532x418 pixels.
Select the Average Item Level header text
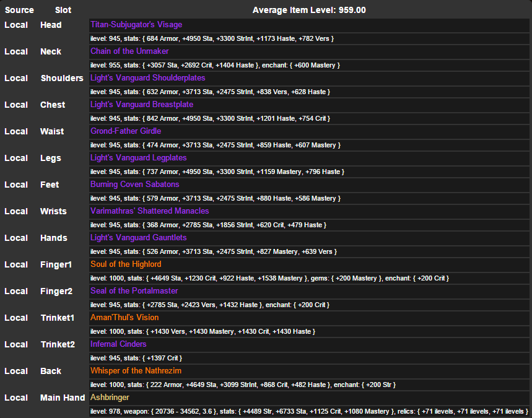[309, 10]
